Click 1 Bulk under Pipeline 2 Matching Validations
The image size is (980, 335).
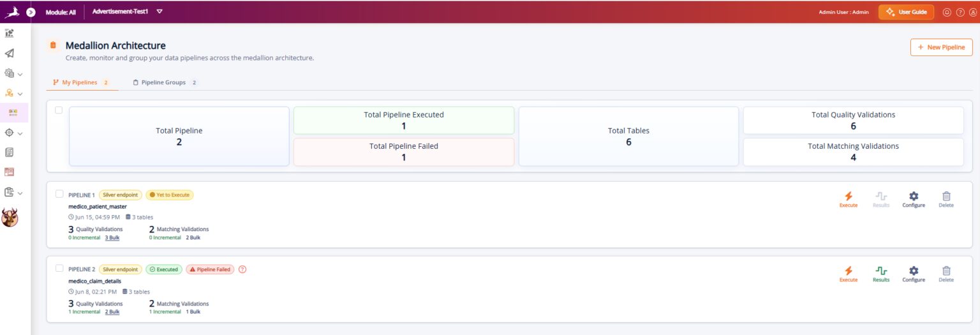(193, 312)
